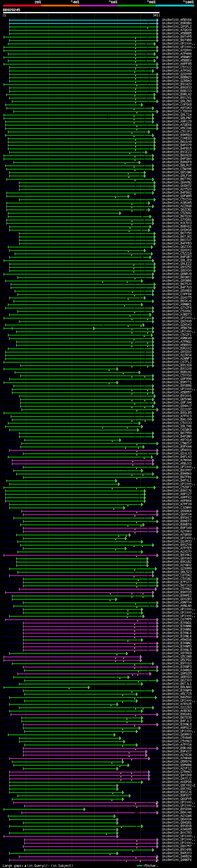Click the BB929245 query name label
This screenshot has height=868, width=197.
tap(11, 10)
